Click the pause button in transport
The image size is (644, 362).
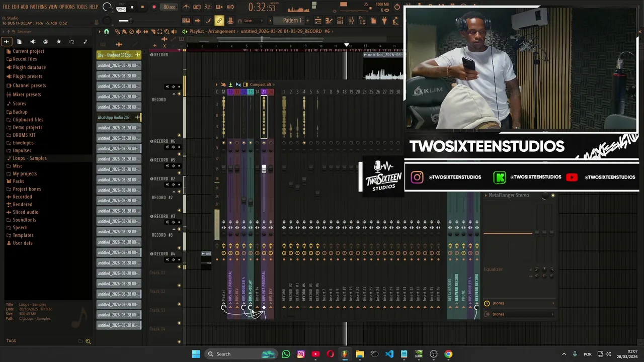(x=132, y=7)
